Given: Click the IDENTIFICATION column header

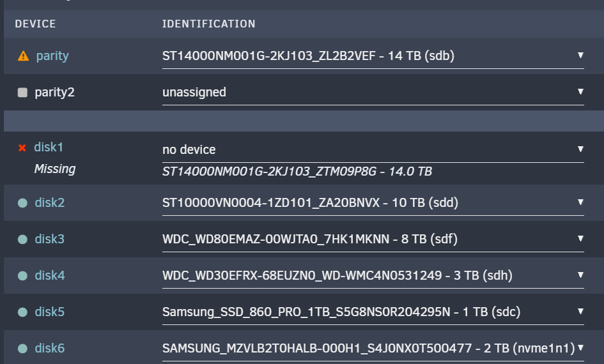Looking at the screenshot, I should pos(208,24).
